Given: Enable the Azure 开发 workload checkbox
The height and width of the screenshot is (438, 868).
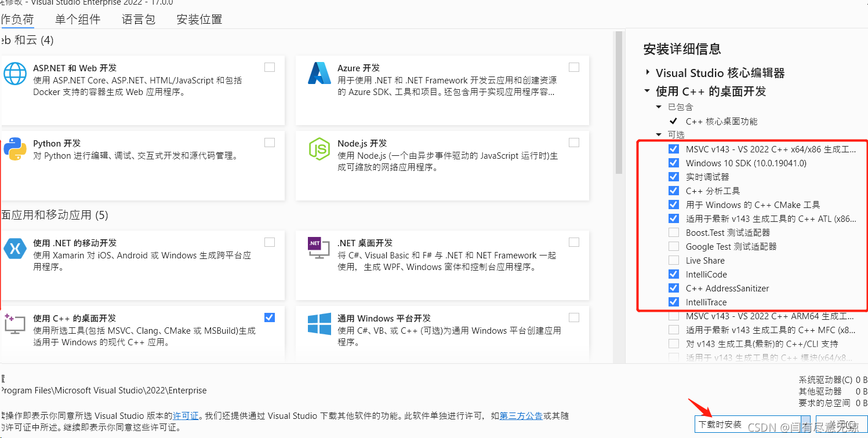Looking at the screenshot, I should tap(574, 67).
